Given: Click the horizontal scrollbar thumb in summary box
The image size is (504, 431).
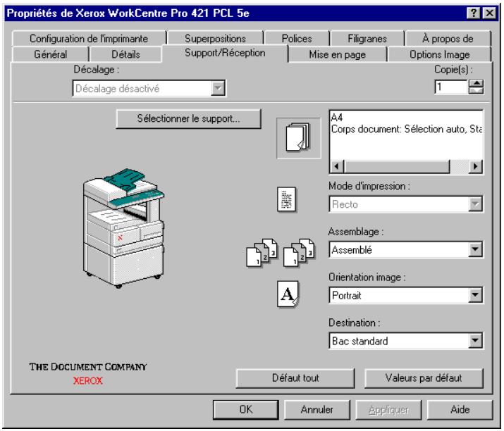Looking at the screenshot, I should [397, 166].
